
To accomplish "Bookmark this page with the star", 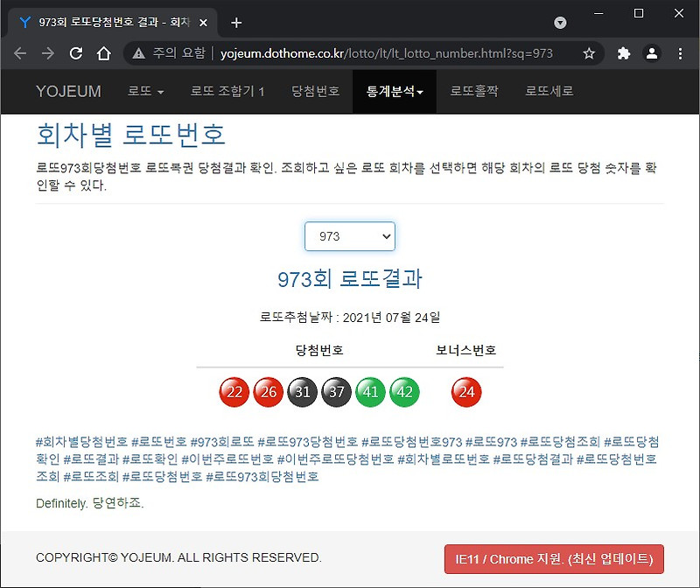I will pyautogui.click(x=589, y=53).
